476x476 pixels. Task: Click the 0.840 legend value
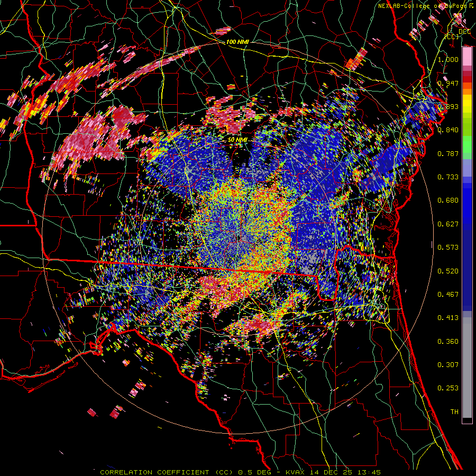pos(448,130)
